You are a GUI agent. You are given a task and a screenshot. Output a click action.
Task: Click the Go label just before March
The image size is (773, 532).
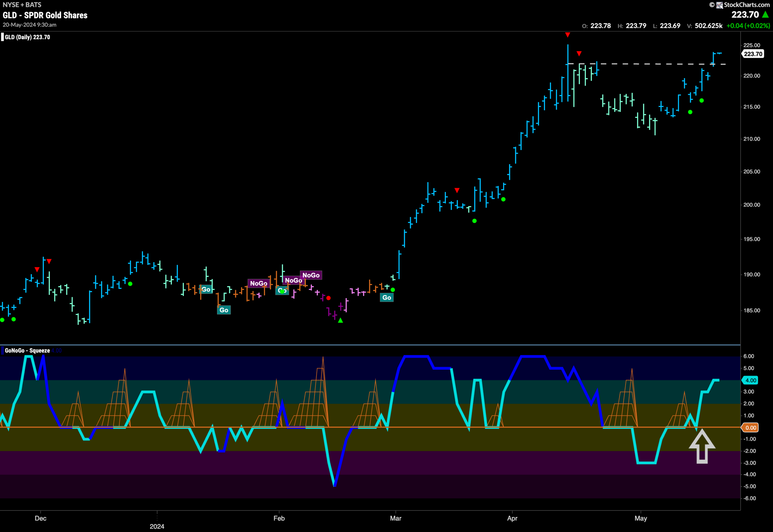coord(387,298)
